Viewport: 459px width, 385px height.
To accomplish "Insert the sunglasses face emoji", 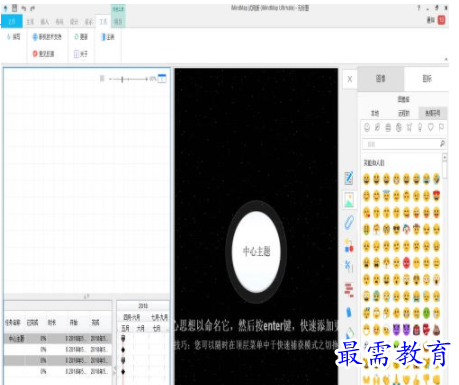I will 396,229.
